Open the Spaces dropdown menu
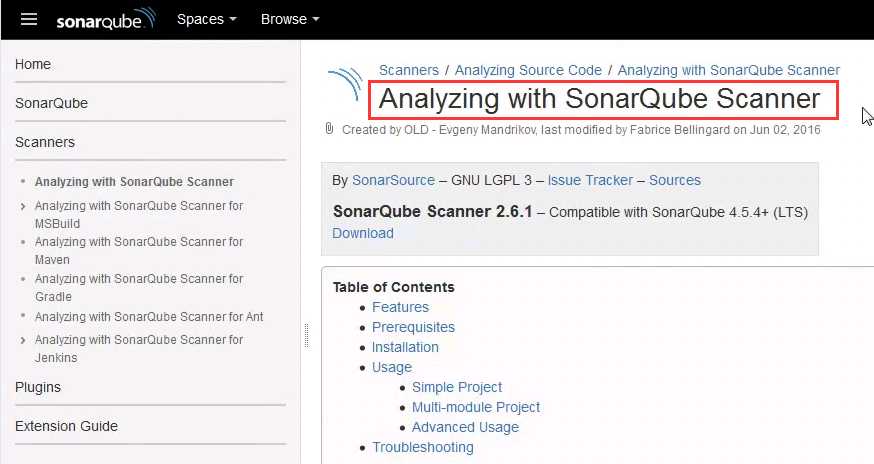The image size is (874, 464). [206, 19]
